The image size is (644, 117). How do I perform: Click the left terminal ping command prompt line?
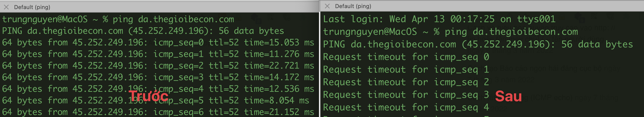coord(118,19)
